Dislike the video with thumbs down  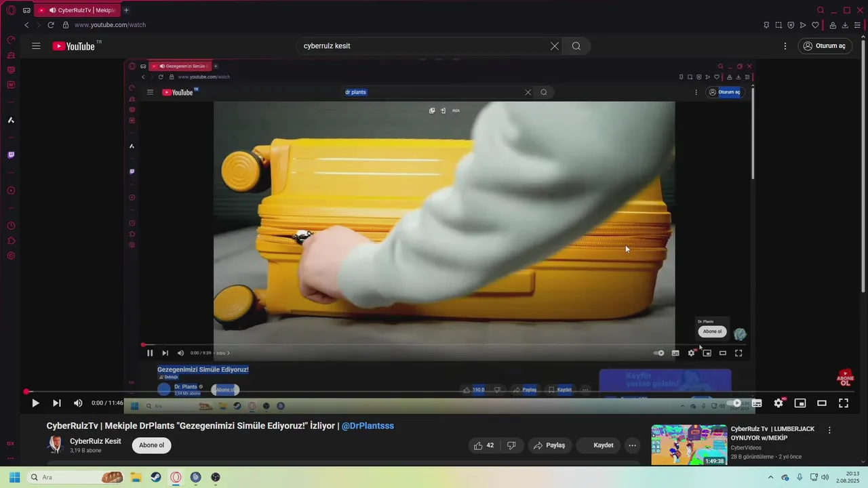512,445
